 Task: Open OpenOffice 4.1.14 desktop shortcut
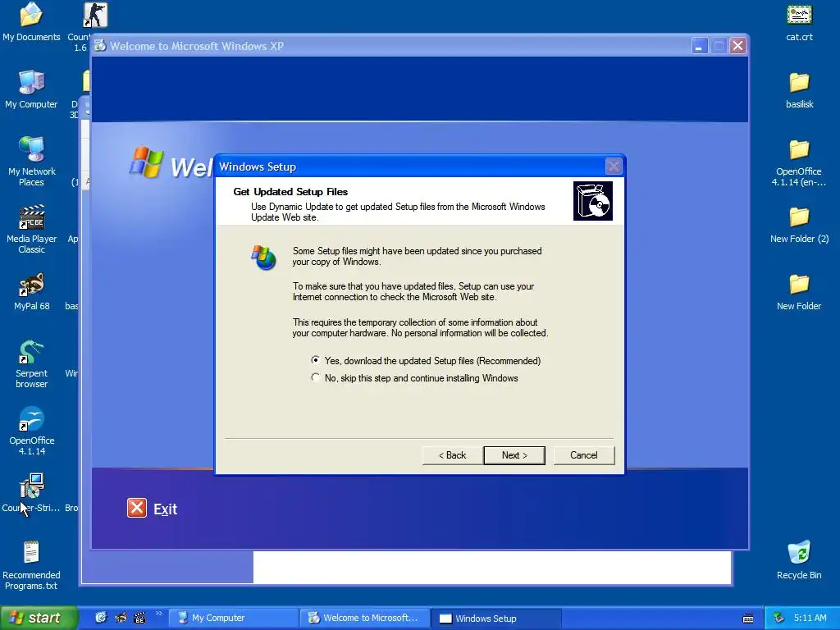[31, 431]
